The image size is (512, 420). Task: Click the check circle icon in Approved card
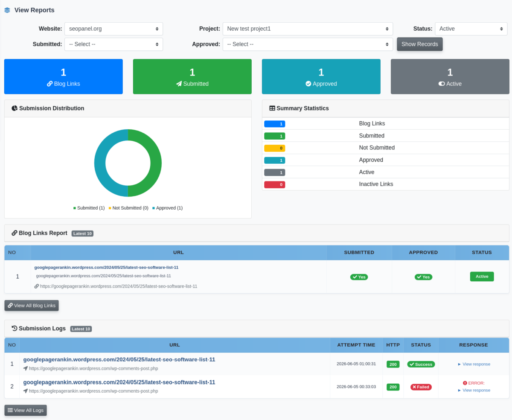[x=308, y=84]
